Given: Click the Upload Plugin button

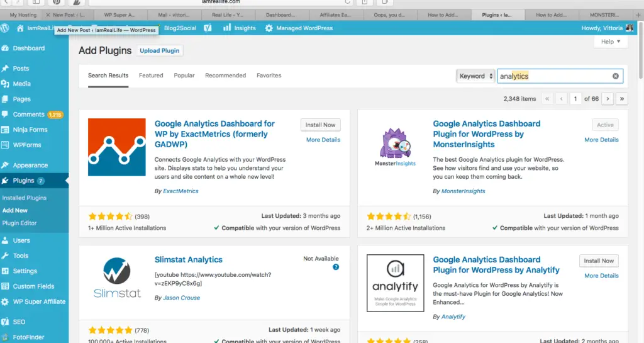Looking at the screenshot, I should (159, 50).
